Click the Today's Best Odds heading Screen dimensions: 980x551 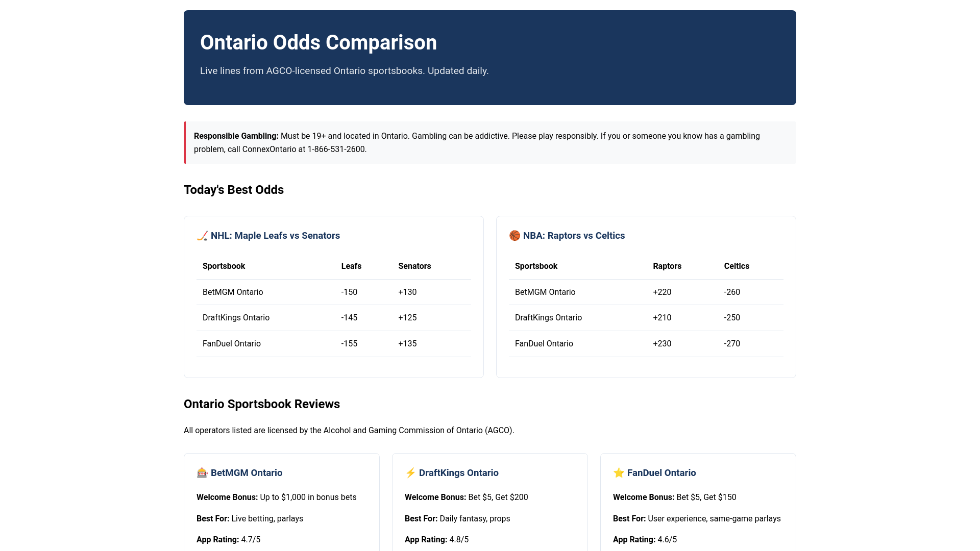click(234, 190)
